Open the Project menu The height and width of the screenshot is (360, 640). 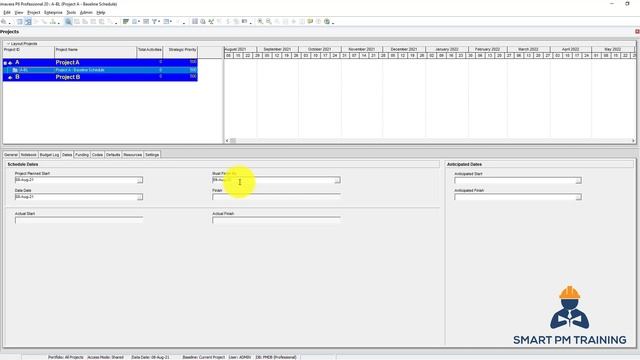[33, 13]
